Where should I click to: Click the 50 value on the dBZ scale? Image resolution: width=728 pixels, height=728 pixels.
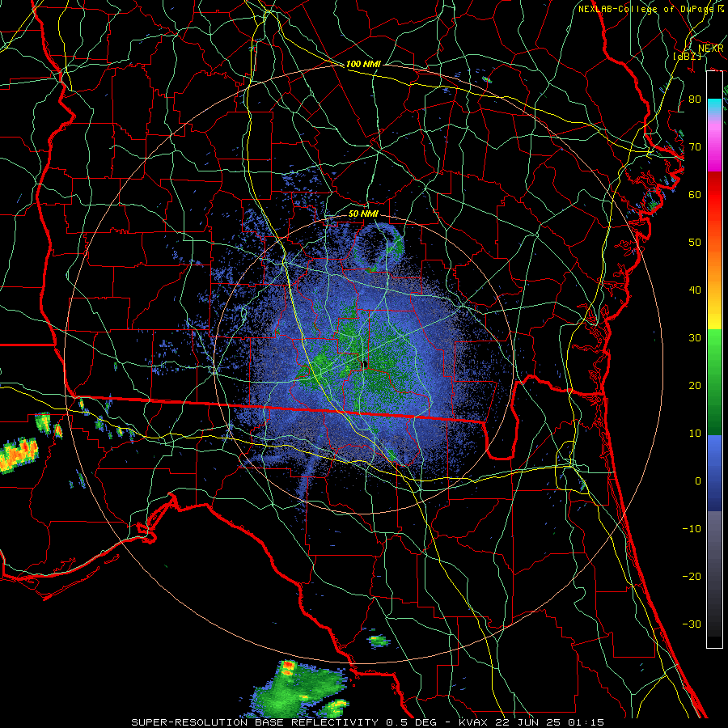[695, 243]
